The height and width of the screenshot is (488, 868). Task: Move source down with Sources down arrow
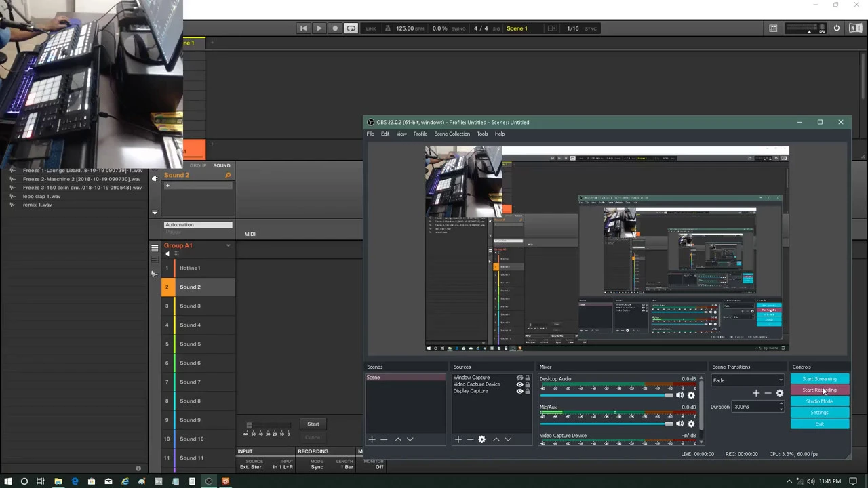[x=508, y=439]
